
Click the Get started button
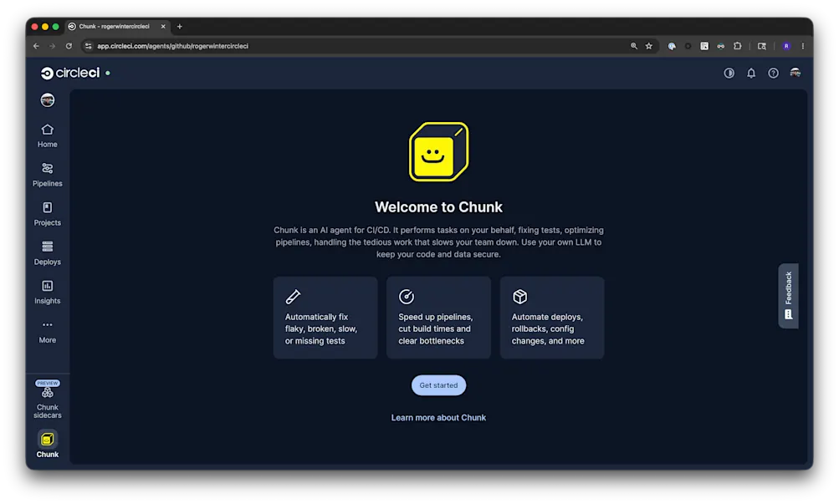(x=438, y=385)
